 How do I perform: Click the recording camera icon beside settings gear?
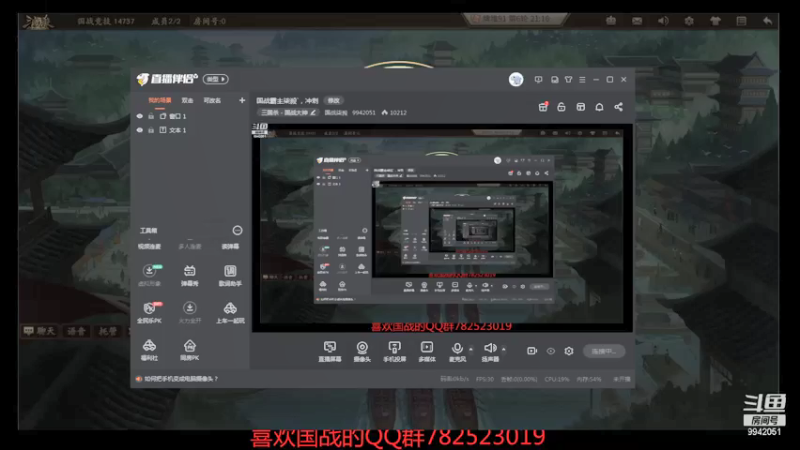[x=532, y=351]
